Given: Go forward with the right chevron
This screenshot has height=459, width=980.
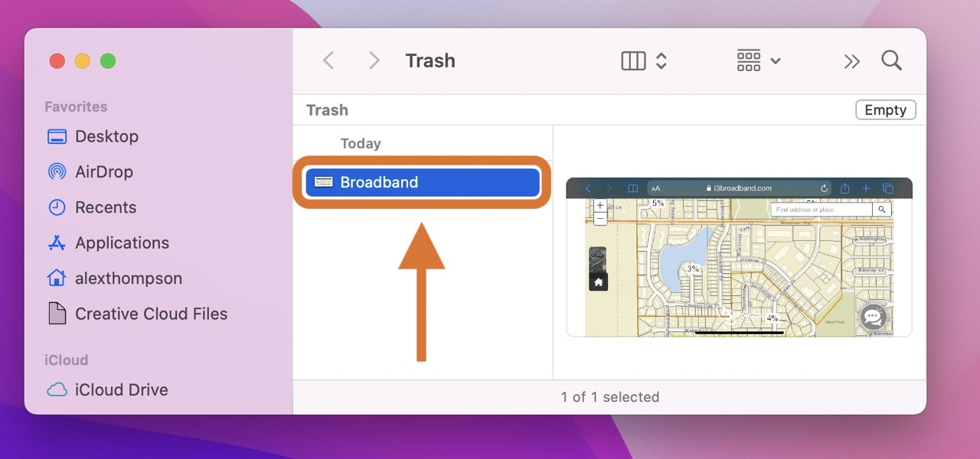Looking at the screenshot, I should coord(374,60).
